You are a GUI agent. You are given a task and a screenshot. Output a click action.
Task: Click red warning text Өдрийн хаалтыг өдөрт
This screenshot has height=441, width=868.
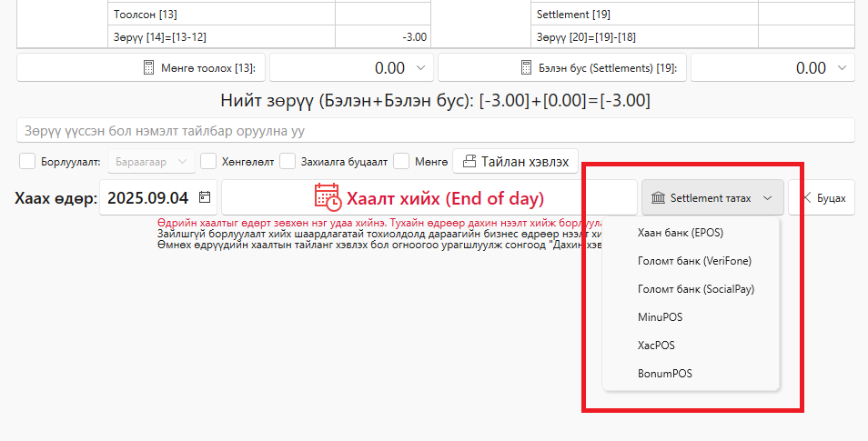point(379,223)
